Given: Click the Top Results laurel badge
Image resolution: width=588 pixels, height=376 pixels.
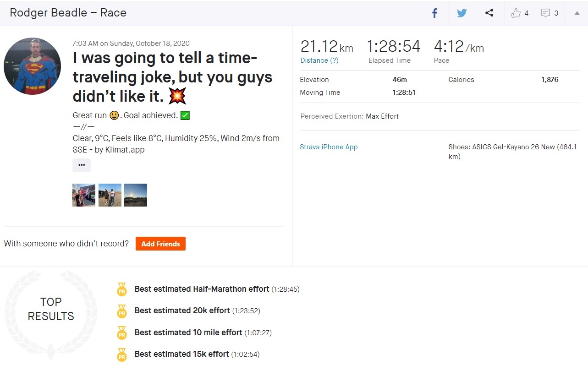Looking at the screenshot, I should pos(51,309).
